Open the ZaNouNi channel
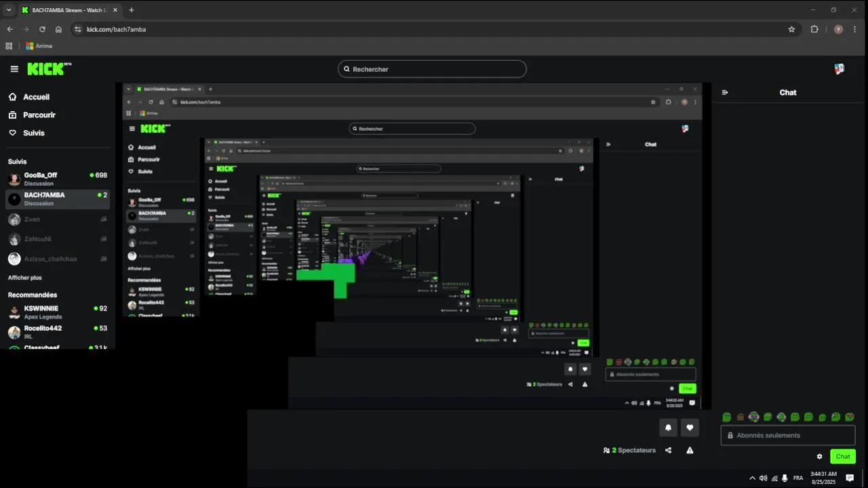The height and width of the screenshot is (488, 868). pos(58,239)
